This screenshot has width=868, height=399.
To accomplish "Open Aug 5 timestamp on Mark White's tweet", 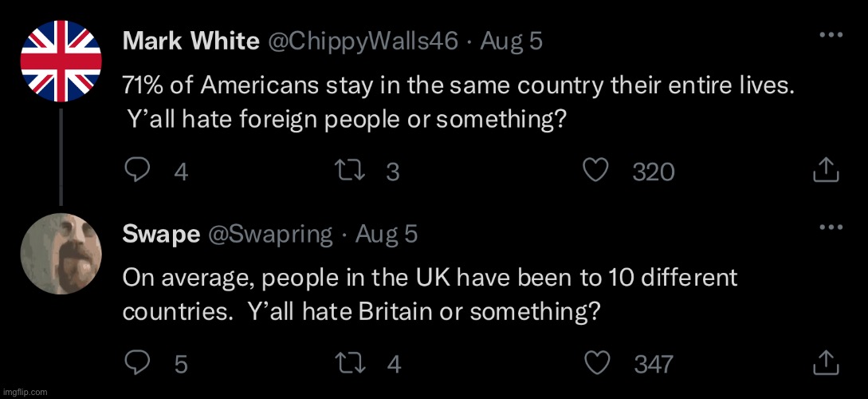I will click(x=511, y=41).
